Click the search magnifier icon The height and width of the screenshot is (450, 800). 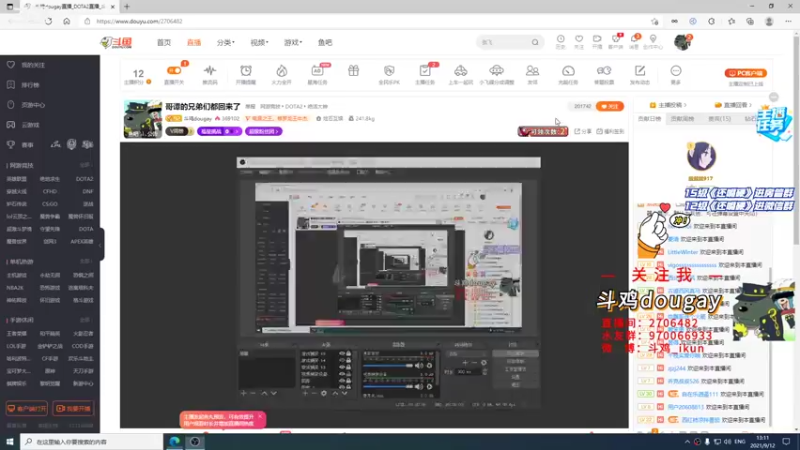(x=535, y=42)
